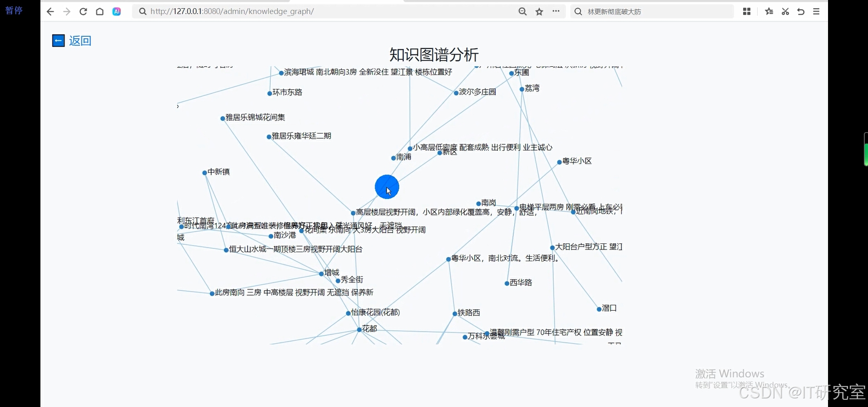Click the 知识图谱分析 page heading
Screen dimensions: 868x407
pyautogui.click(x=434, y=55)
